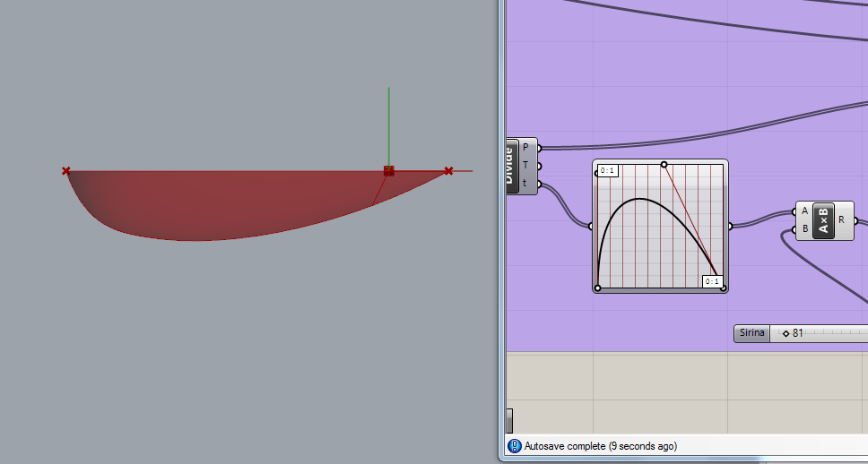Click the Sirina slider diamond grip

(786, 333)
